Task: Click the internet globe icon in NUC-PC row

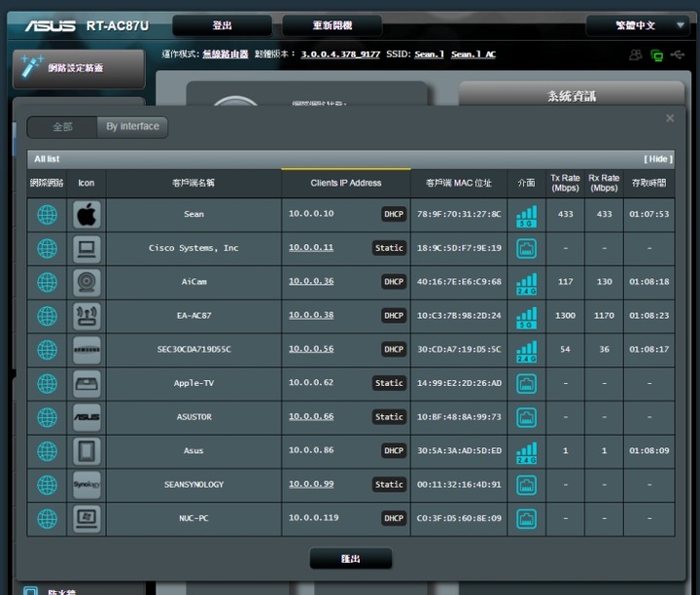Action: [x=47, y=518]
